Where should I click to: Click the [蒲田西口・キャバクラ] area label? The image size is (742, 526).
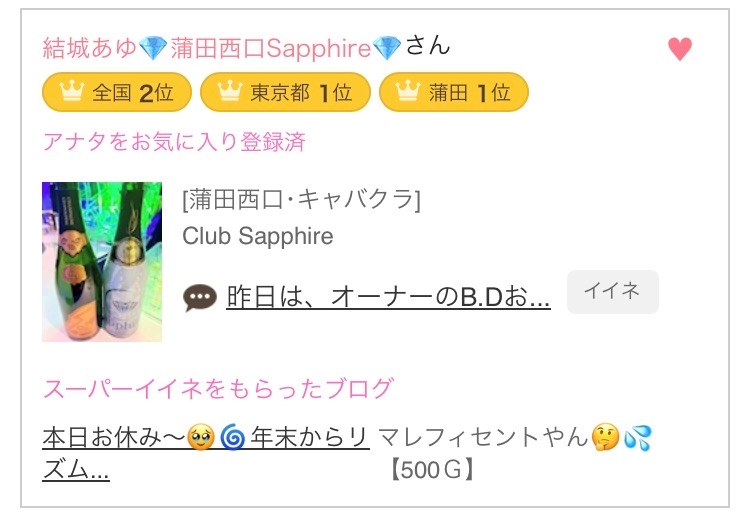coord(301,200)
